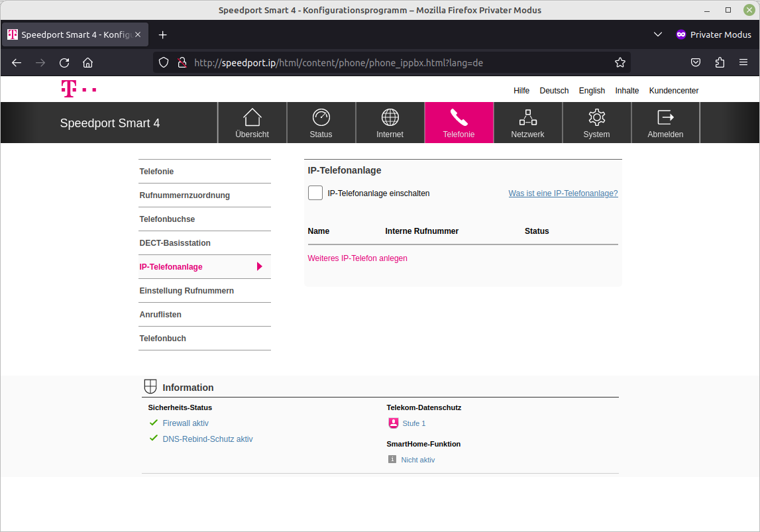The height and width of the screenshot is (532, 760).
Task: Switch to the Speedport Smart 4 browser tab
Action: coord(75,34)
